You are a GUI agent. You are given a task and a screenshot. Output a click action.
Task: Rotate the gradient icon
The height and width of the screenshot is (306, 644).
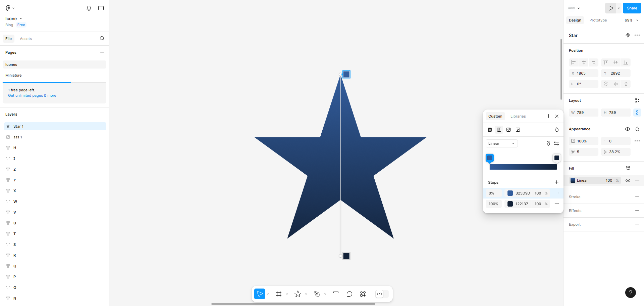(x=548, y=143)
